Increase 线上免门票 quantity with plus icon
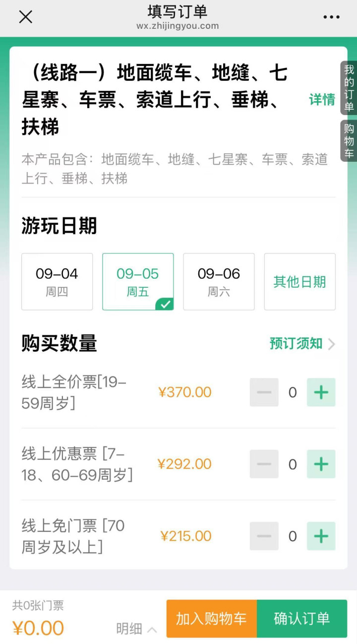The height and width of the screenshot is (644, 357). 321,536
